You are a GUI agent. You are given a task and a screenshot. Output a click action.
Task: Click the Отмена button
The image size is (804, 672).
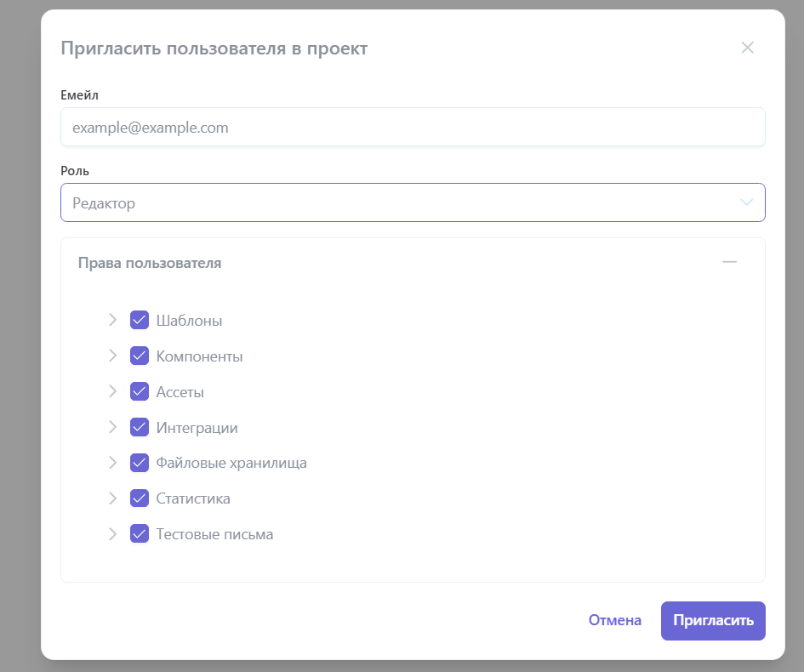click(x=614, y=620)
